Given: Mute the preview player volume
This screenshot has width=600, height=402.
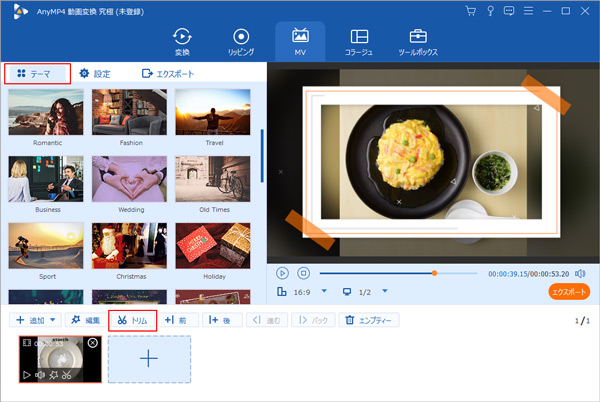Looking at the screenshot, I should click(x=580, y=273).
